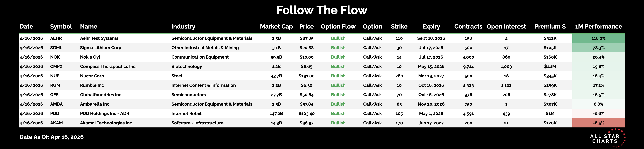Click the NUE ticker symbol
The height and width of the screenshot is (149, 644).
(55, 76)
